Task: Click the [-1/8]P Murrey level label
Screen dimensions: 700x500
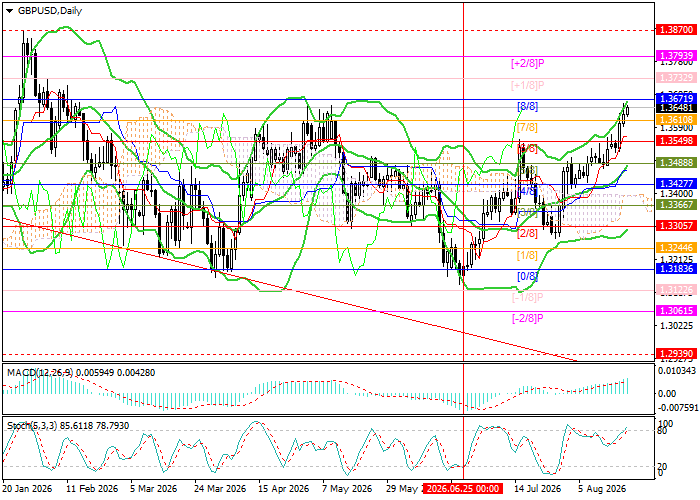Action: point(527,297)
